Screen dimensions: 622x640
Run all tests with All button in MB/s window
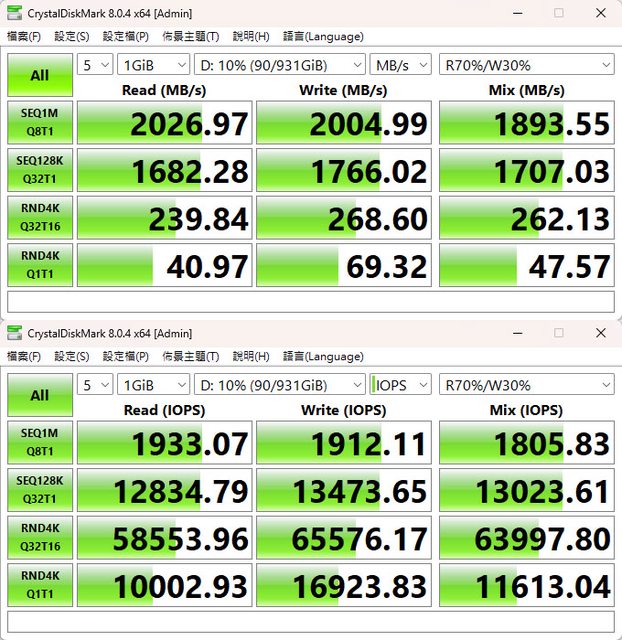coord(39,75)
